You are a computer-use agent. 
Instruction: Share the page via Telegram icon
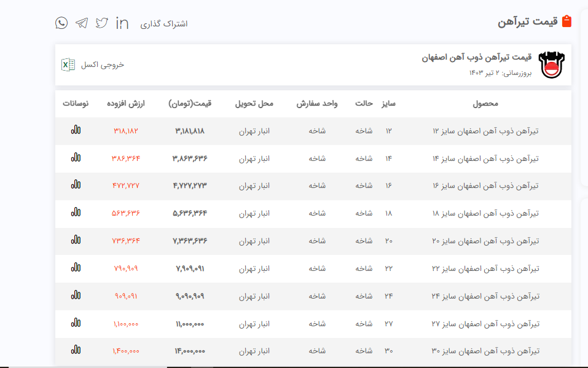coord(82,23)
